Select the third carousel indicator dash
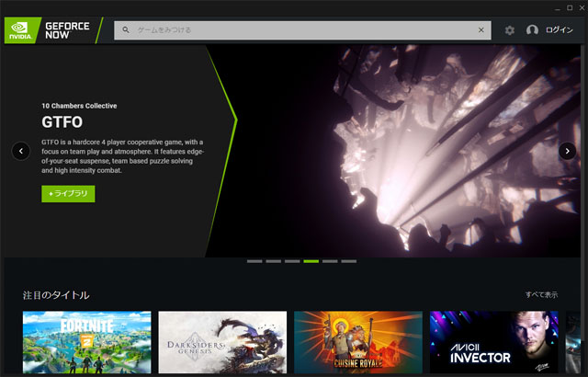Viewport: 588px width, 377px height. point(292,261)
